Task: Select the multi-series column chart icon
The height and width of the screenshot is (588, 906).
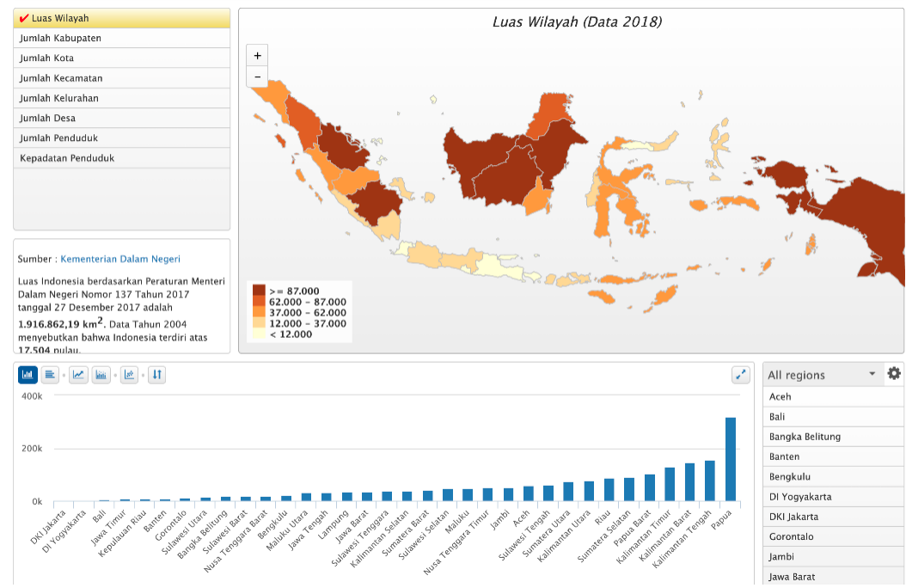Action: click(101, 375)
